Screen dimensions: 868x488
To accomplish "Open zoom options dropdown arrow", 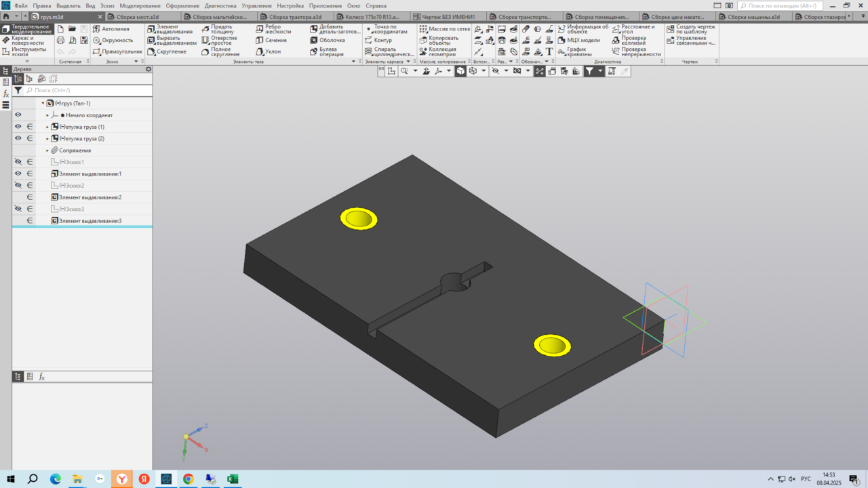I will (415, 70).
